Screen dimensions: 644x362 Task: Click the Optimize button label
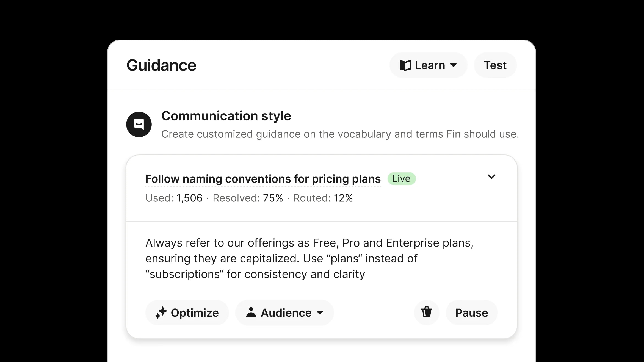(x=195, y=313)
